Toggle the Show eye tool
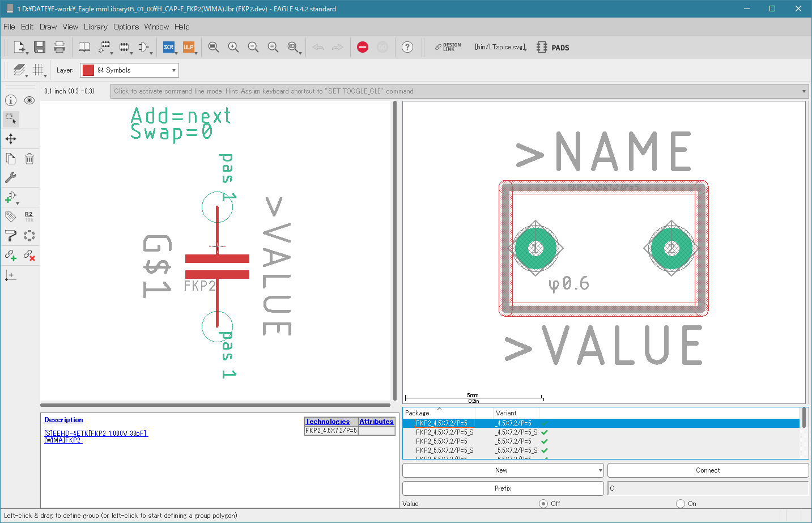The width and height of the screenshot is (812, 523). pyautogui.click(x=29, y=100)
